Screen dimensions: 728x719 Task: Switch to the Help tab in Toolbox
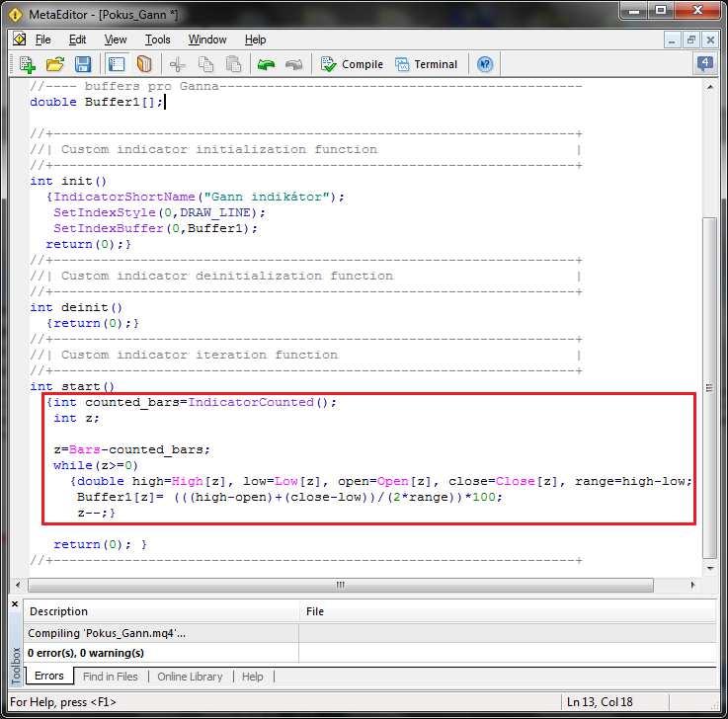(x=253, y=677)
